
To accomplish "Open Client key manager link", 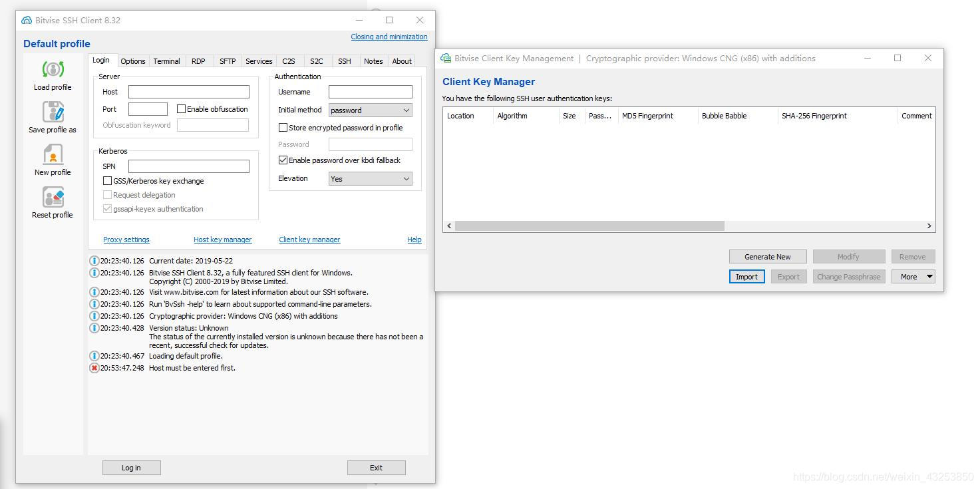I will tap(309, 240).
